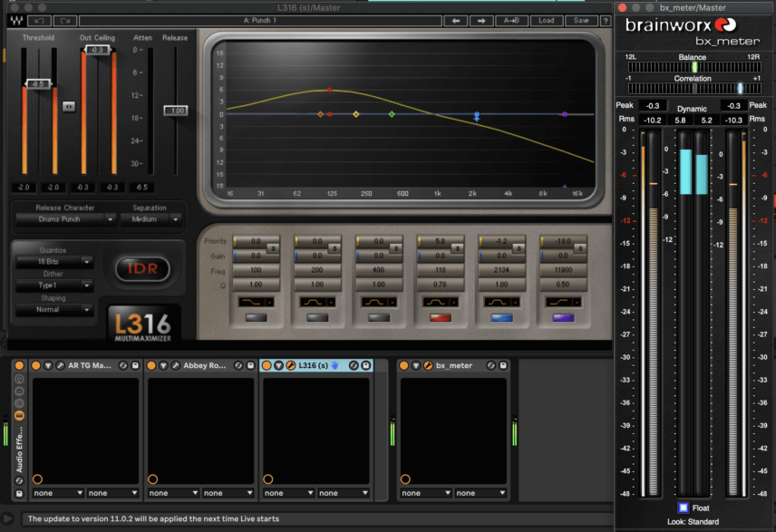Viewport: 776px width, 532px height.
Task: Toggle bx_meter device on/off
Action: [403, 366]
